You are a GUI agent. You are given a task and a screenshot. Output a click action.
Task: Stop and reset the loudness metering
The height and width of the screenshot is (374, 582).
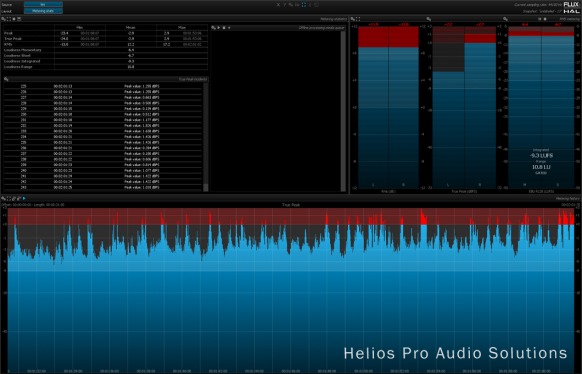pos(545,19)
